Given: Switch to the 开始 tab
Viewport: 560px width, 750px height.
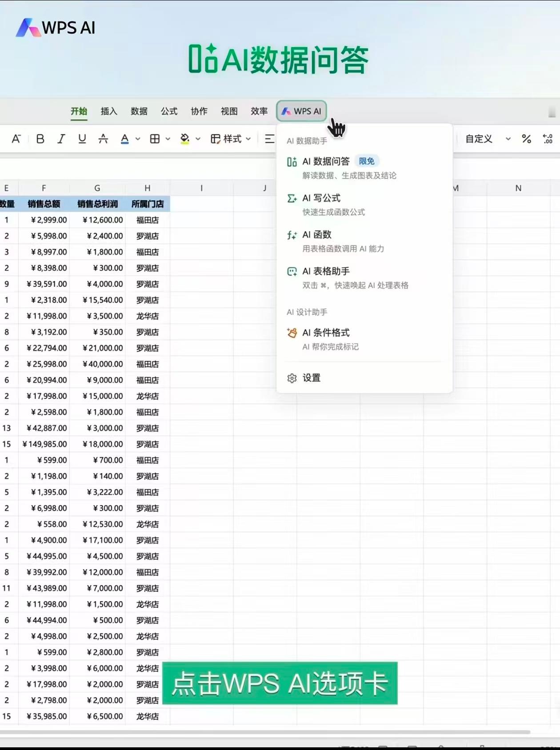Looking at the screenshot, I should (x=79, y=111).
